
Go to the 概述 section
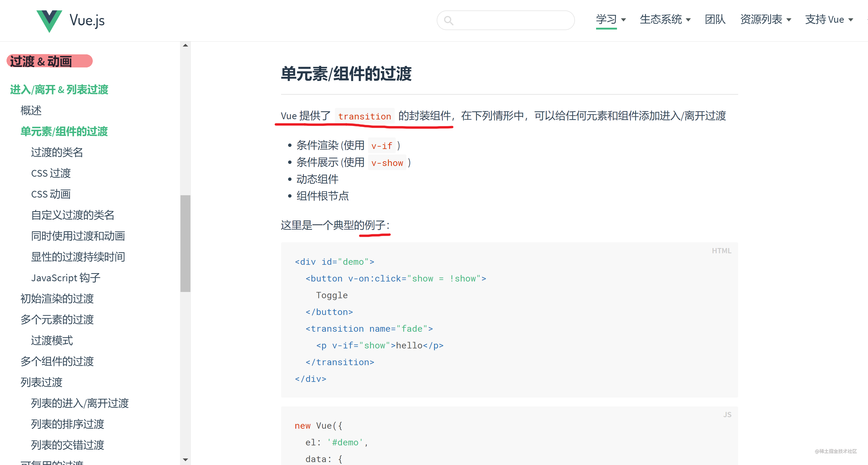tap(31, 111)
